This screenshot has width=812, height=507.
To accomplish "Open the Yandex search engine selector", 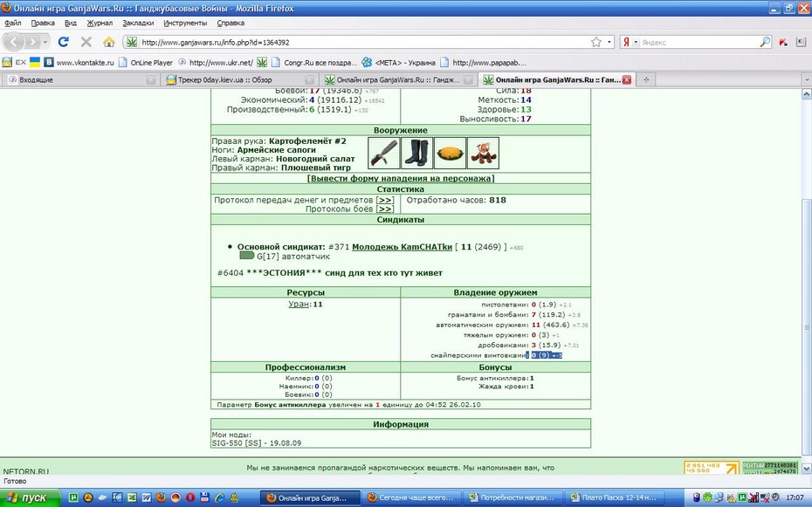I will [x=630, y=42].
